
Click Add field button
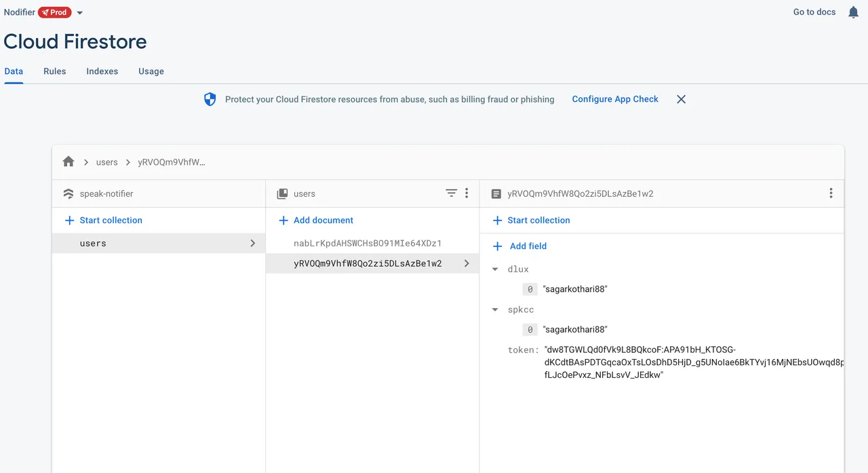(519, 246)
